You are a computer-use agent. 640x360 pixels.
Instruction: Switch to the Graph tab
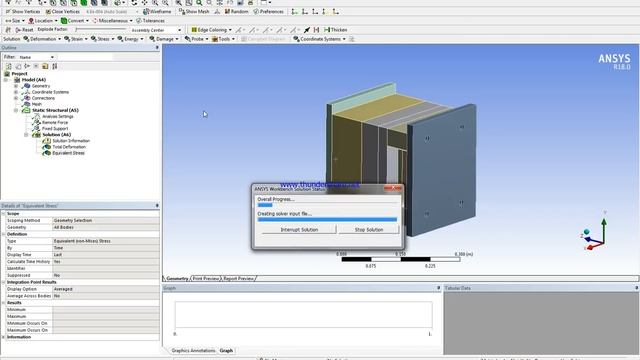(x=226, y=351)
